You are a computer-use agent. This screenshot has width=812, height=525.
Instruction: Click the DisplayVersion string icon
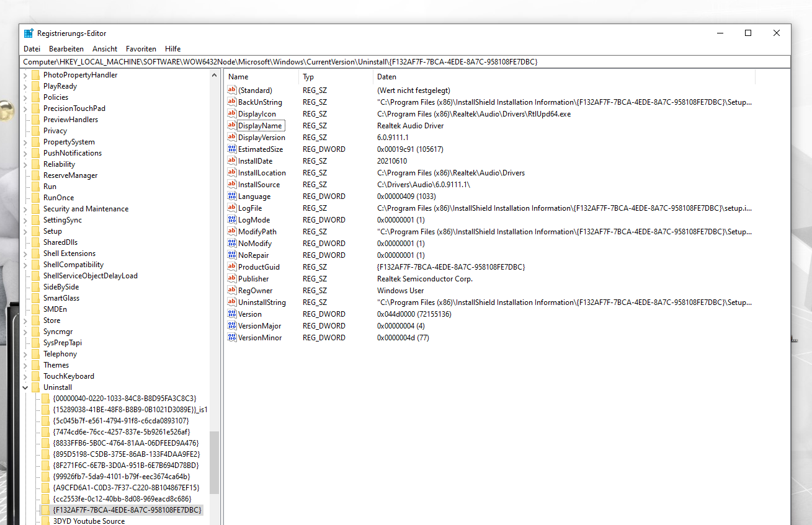[232, 137]
